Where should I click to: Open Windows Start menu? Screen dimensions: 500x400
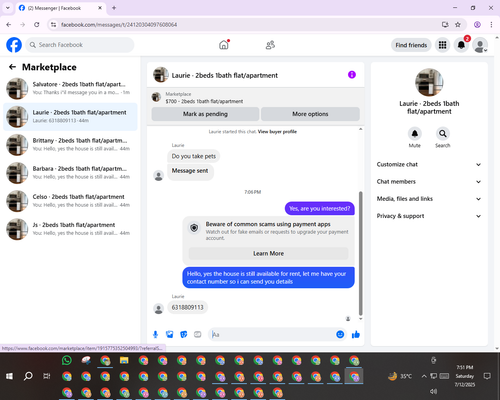click(x=9, y=376)
